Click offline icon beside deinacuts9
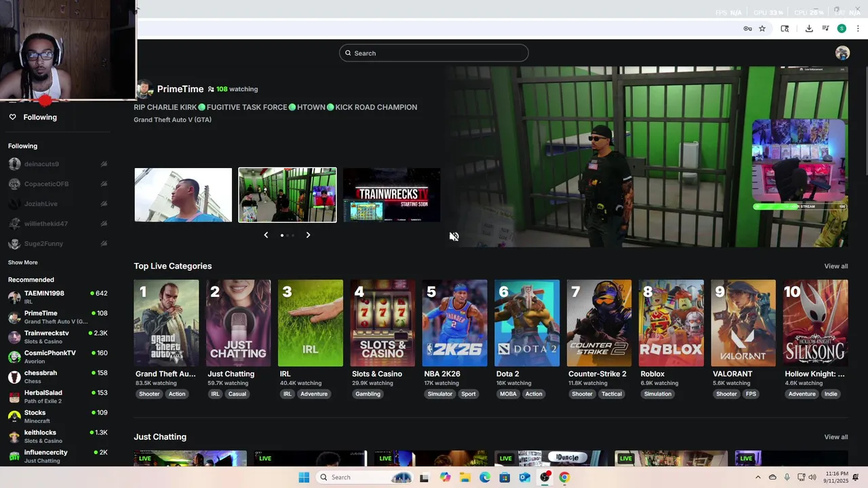This screenshot has height=488, width=868. [104, 164]
